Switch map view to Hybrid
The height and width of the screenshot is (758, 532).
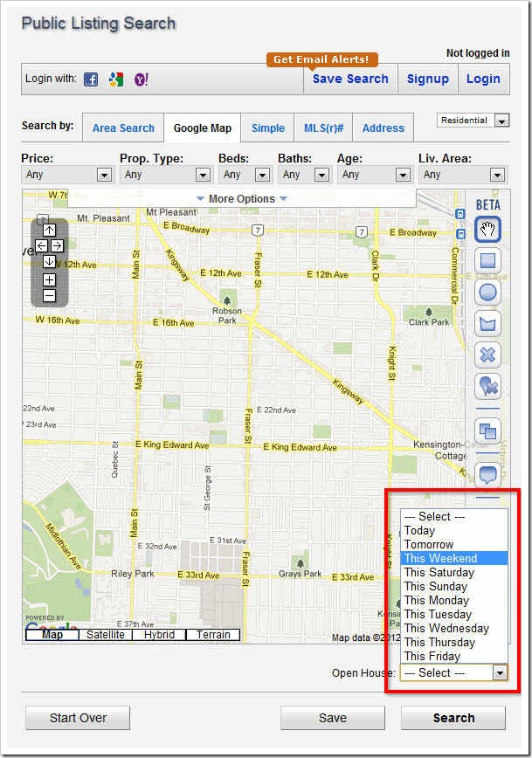click(x=159, y=635)
